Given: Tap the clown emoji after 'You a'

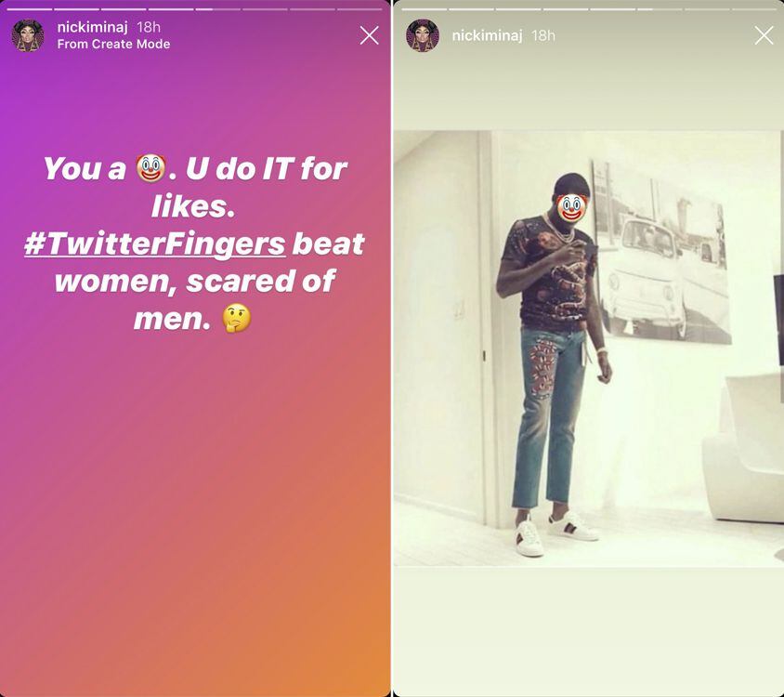Looking at the screenshot, I should click(151, 168).
